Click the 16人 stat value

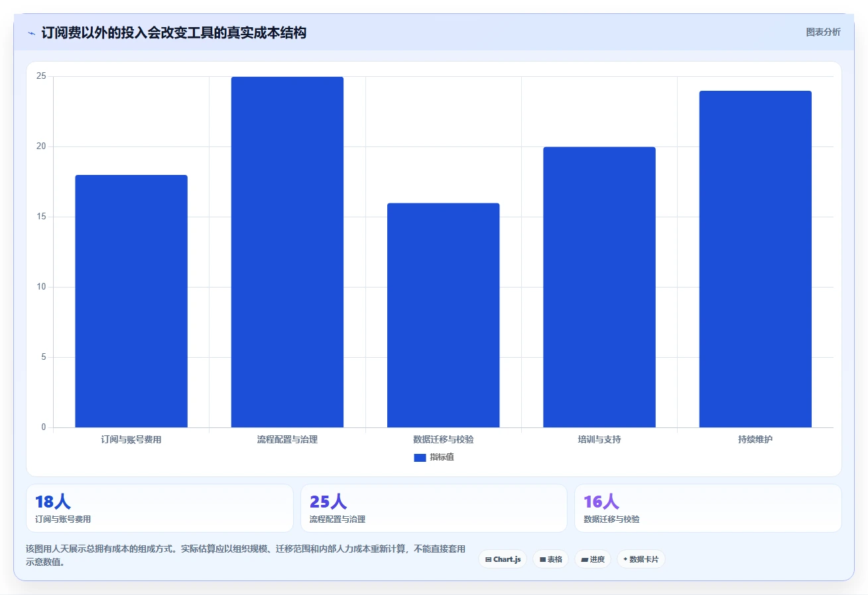click(601, 502)
